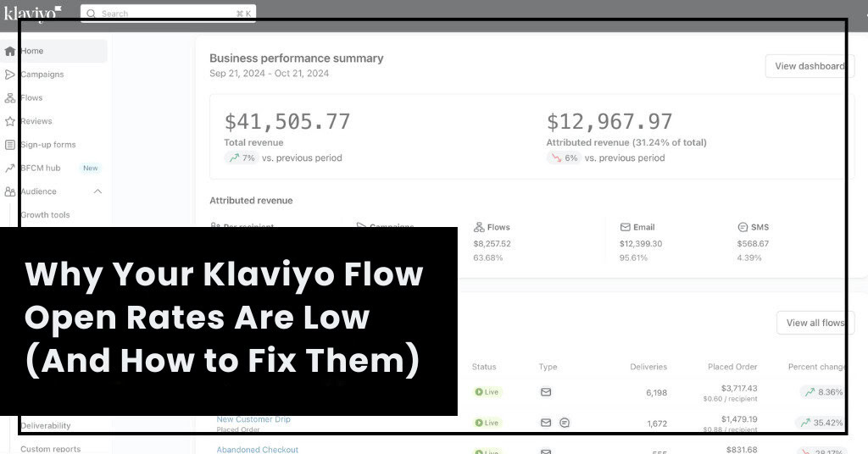Image resolution: width=868 pixels, height=454 pixels.
Task: Click the 8.36% percent change badge
Action: coord(823,392)
